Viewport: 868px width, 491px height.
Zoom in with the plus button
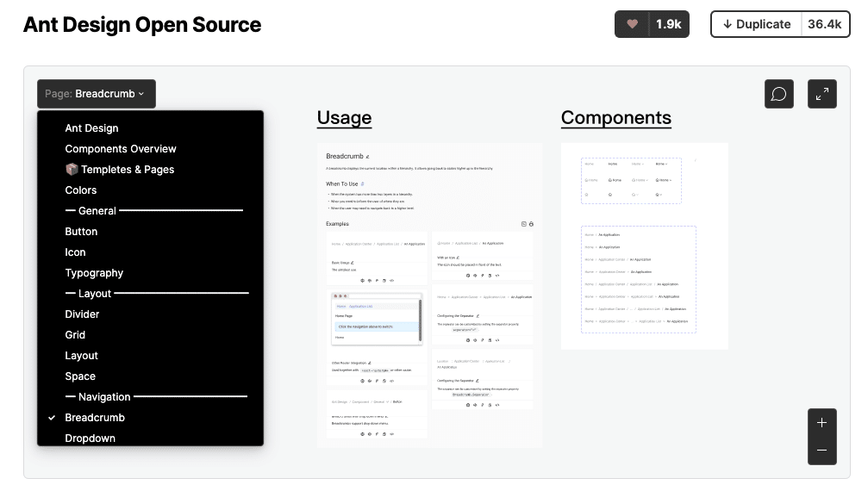click(822, 423)
